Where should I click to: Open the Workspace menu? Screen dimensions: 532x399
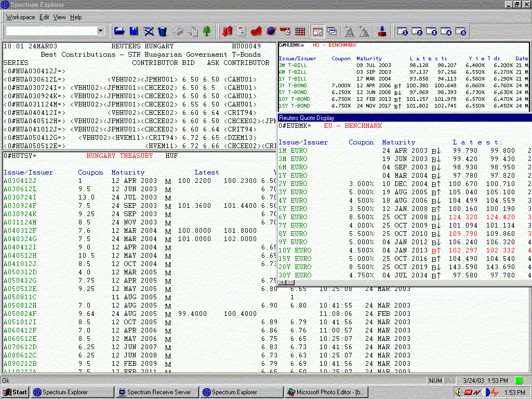(x=20, y=17)
